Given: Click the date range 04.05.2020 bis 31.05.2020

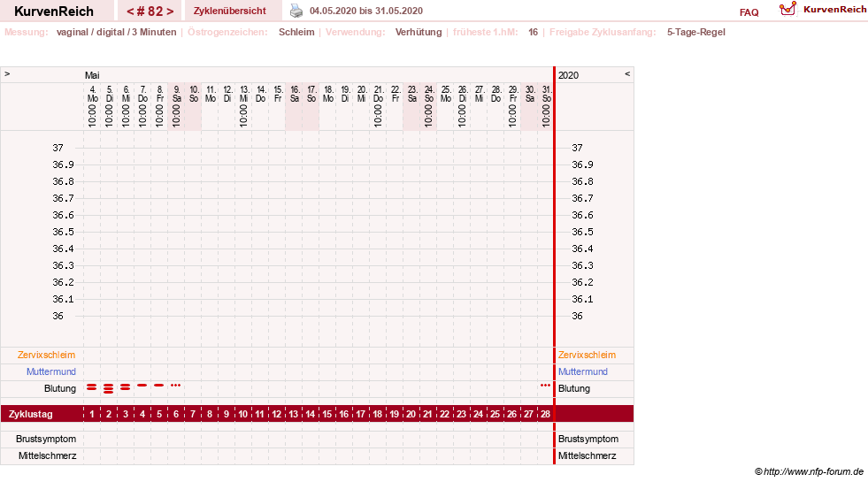Looking at the screenshot, I should 366,11.
